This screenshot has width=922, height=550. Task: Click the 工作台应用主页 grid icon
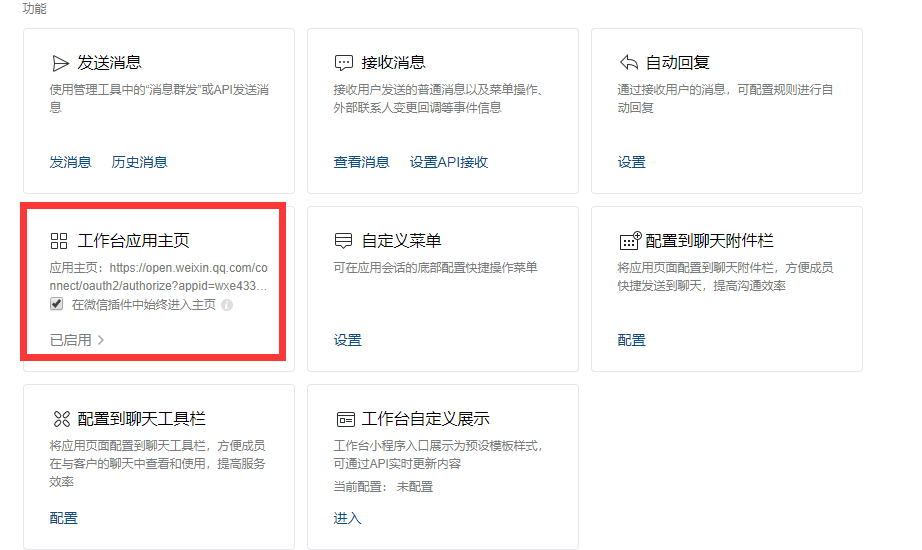pyautogui.click(x=59, y=241)
